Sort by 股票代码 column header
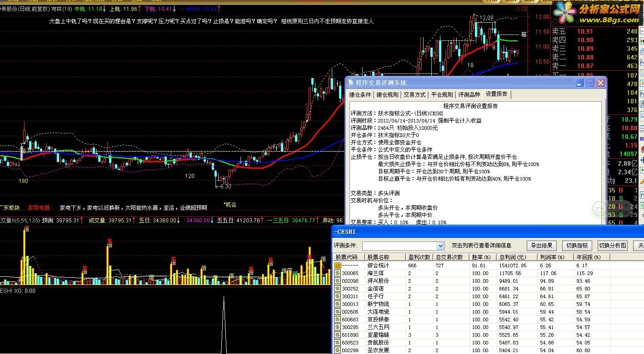 tap(349, 257)
